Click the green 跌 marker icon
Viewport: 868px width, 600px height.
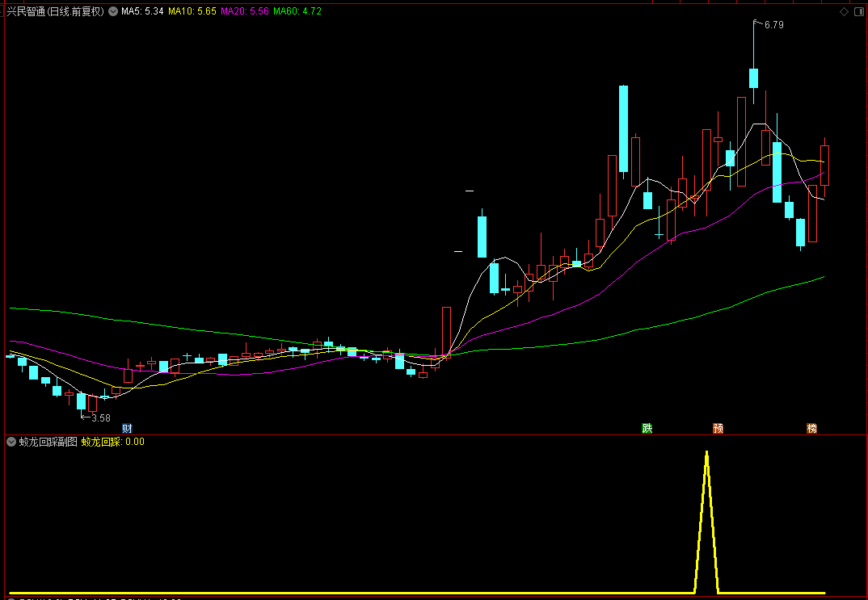coord(647,428)
